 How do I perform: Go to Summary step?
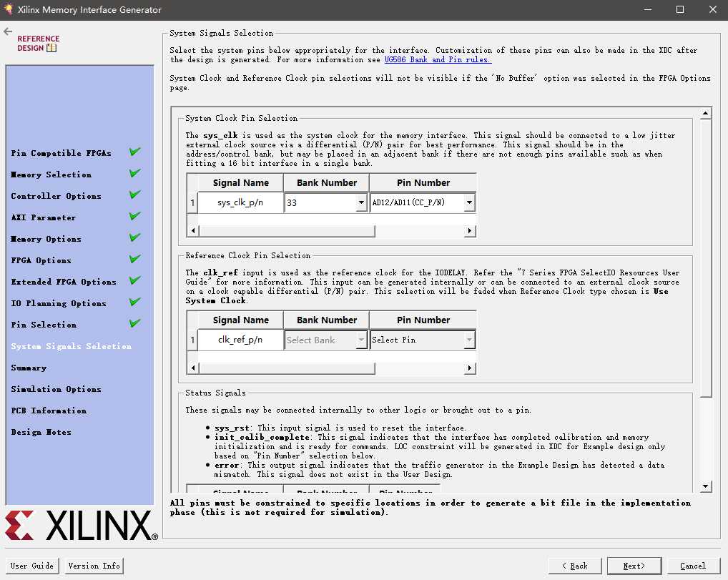pos(29,368)
